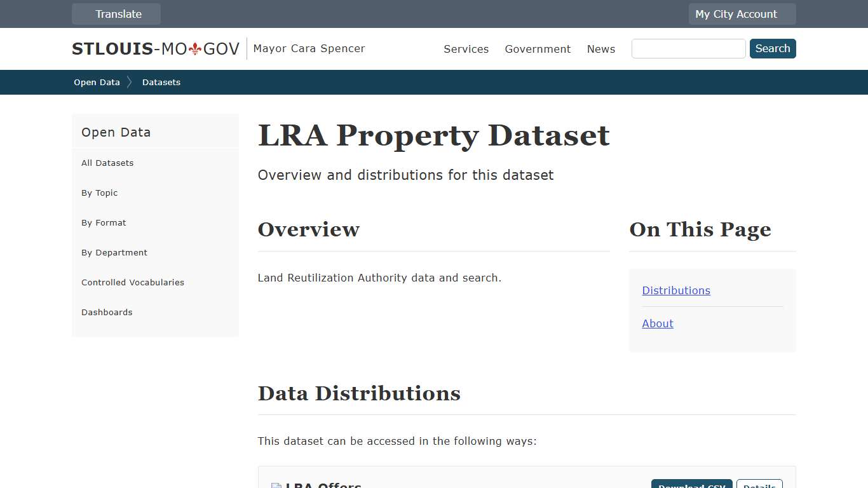This screenshot has height=488, width=868.
Task: Open the Services menu
Action: [x=466, y=49]
